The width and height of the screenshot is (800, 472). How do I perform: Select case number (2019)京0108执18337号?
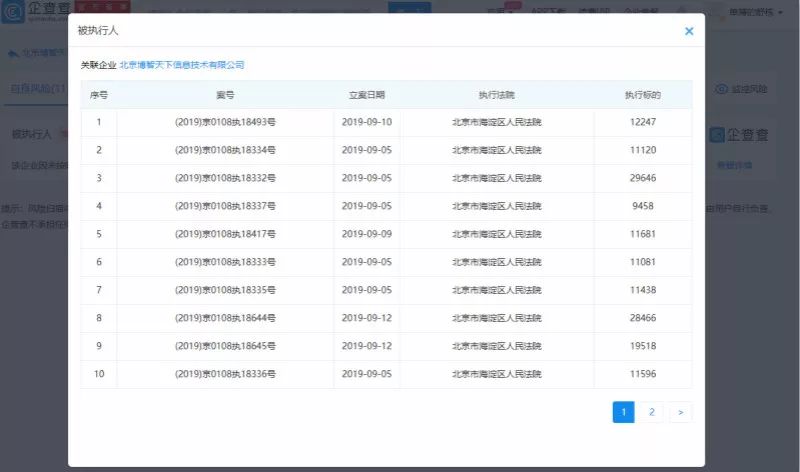(x=225, y=206)
